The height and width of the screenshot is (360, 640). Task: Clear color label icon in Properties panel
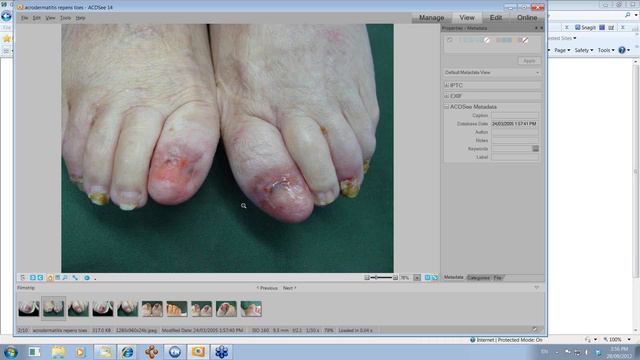525,40
